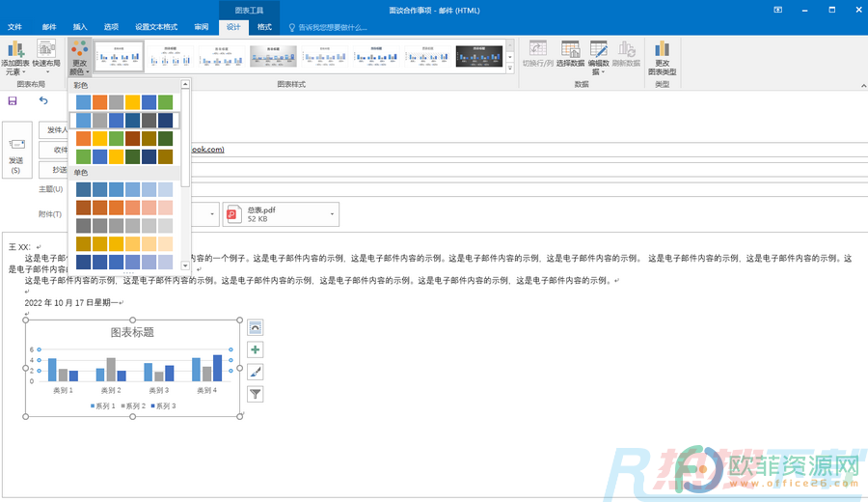Click the 发件人 button

(x=54, y=130)
